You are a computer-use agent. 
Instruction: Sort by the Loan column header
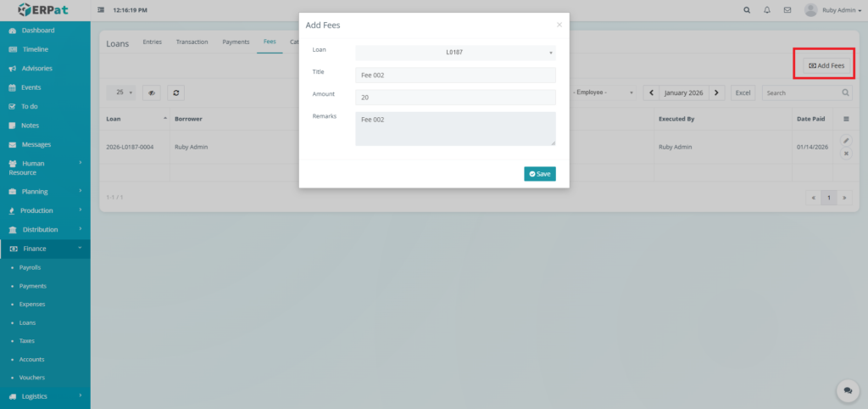point(135,119)
